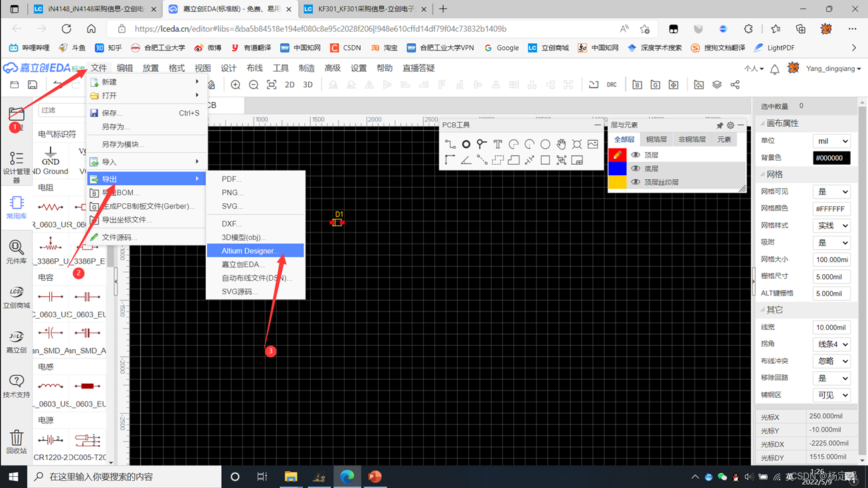The height and width of the screenshot is (488, 868).
Task: Click the notification bell icon
Action: tap(775, 68)
